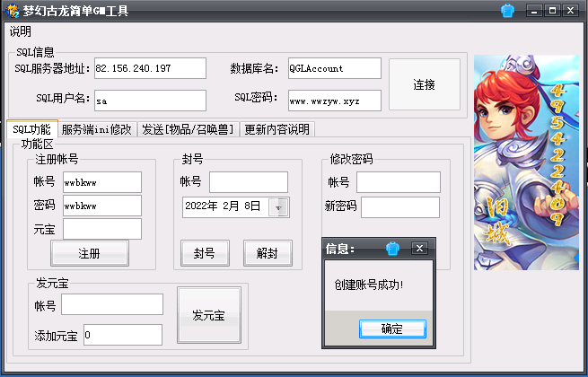
Task: Click the 发元宝 button
Action: [209, 315]
